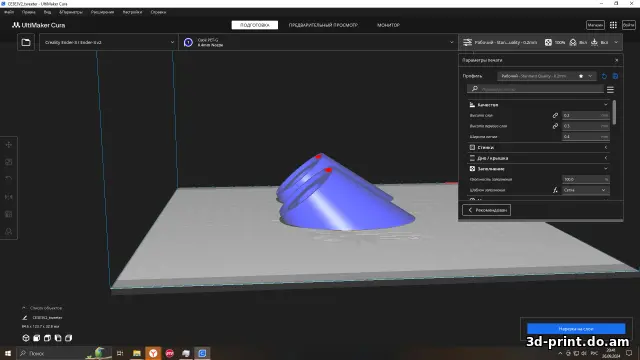
Task: Click the Sign in button
Action: click(629, 25)
